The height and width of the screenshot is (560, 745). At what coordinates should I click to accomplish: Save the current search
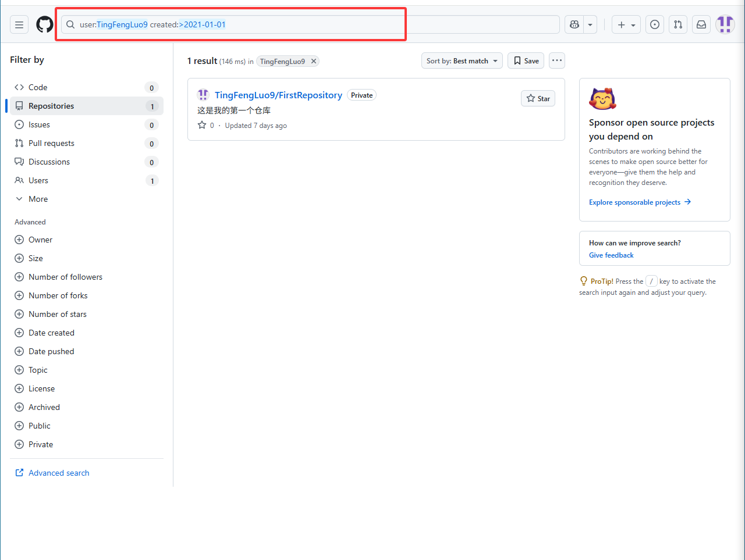(x=526, y=60)
